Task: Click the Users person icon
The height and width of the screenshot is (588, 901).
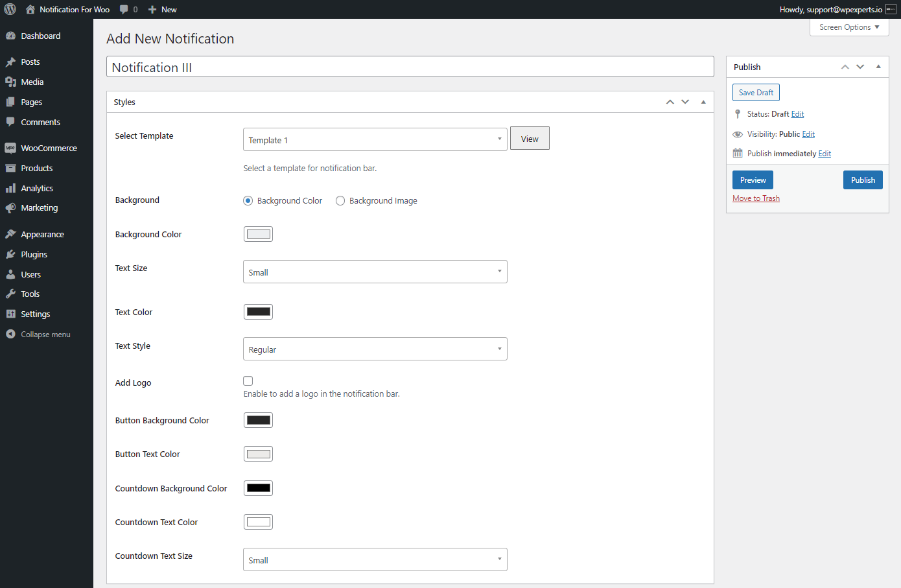Action: tap(10, 274)
